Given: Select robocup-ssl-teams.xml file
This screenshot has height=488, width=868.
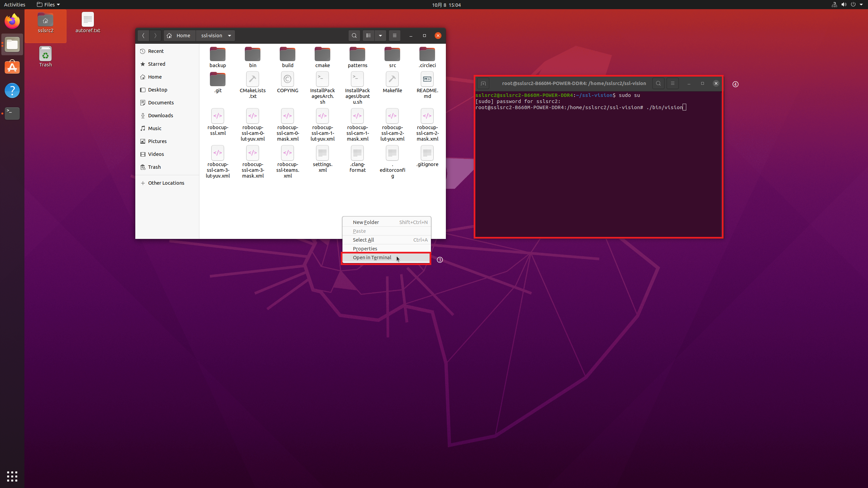Looking at the screenshot, I should (x=288, y=162).
